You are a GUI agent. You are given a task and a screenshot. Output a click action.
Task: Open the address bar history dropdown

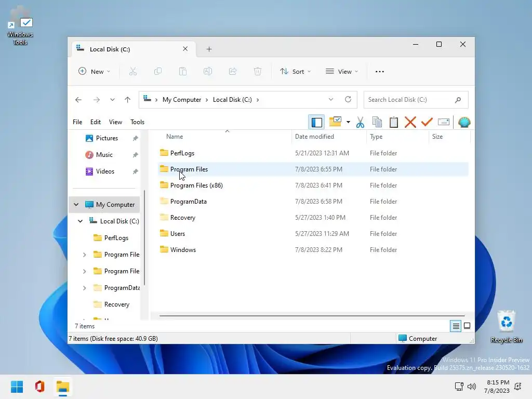(x=331, y=99)
